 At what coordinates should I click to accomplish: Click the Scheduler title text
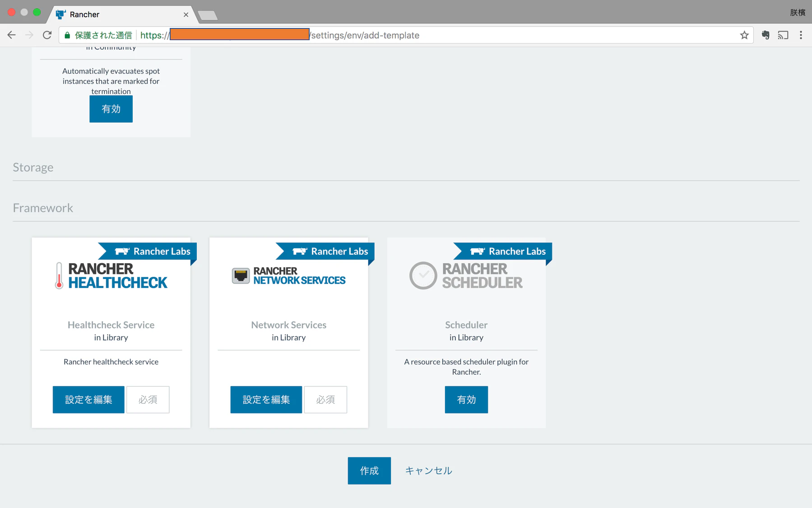(x=466, y=325)
